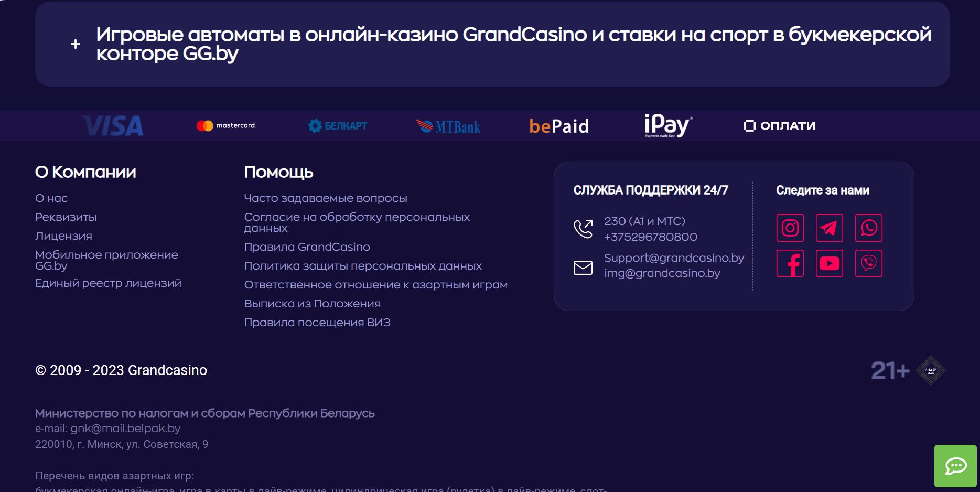Image resolution: width=980 pixels, height=492 pixels.
Task: Open the 'Игровые автоматы в онлайн-казино' heading
Action: pos(513,44)
